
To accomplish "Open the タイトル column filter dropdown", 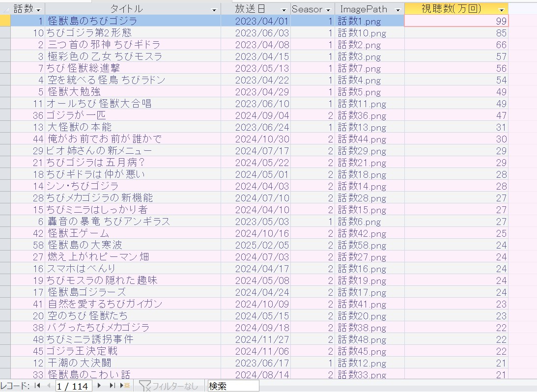I will point(214,10).
